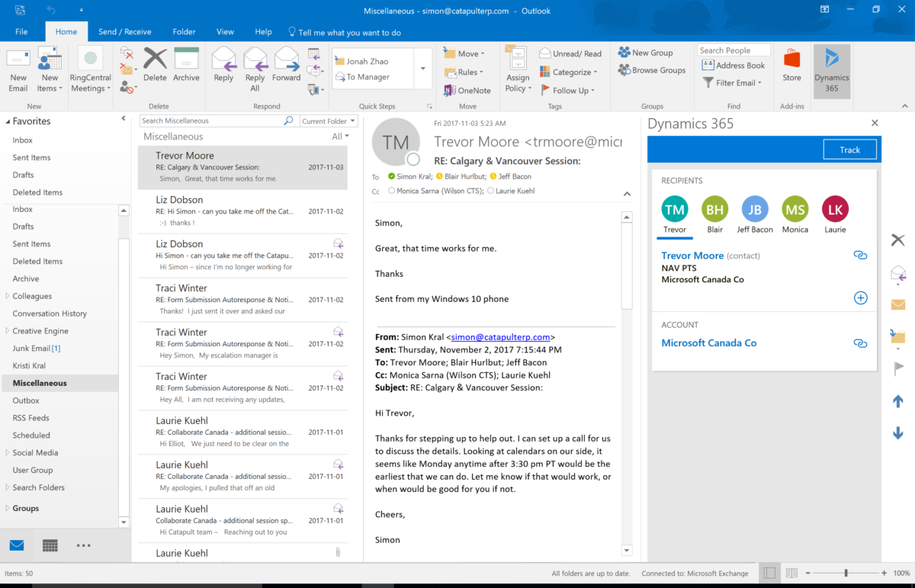This screenshot has height=588, width=915.
Task: Open the Follow Up dropdown
Action: 568,90
